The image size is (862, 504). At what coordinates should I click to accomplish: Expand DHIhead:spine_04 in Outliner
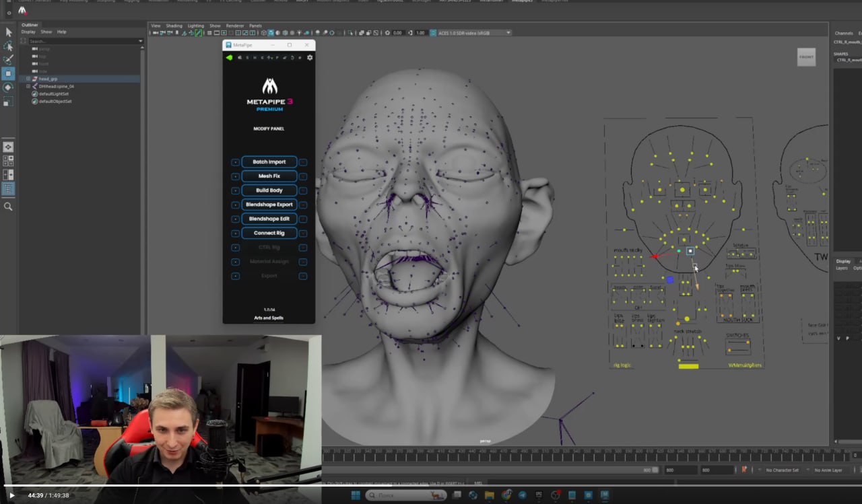(28, 86)
